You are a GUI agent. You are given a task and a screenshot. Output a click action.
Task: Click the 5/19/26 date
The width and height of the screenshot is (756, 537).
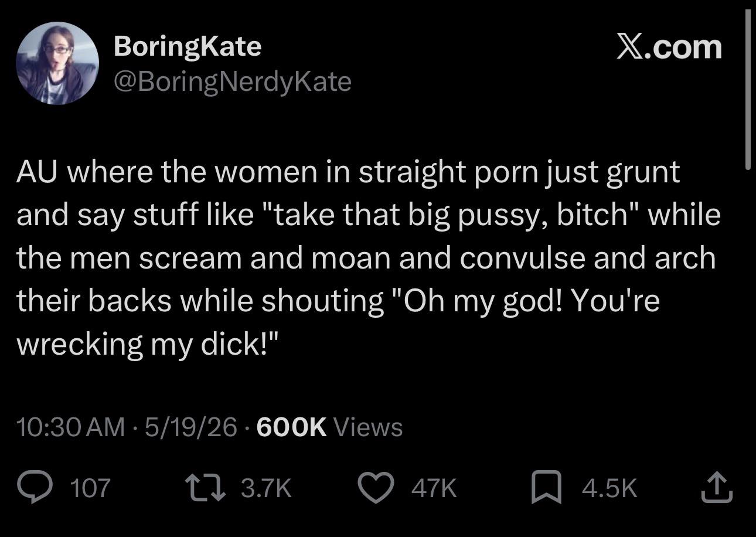190,427
